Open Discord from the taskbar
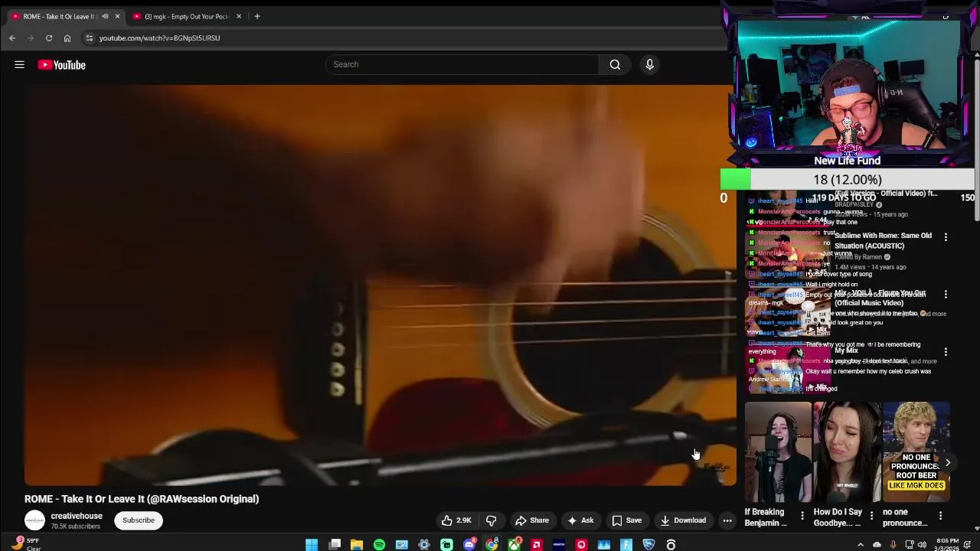The width and height of the screenshot is (980, 551). (469, 545)
